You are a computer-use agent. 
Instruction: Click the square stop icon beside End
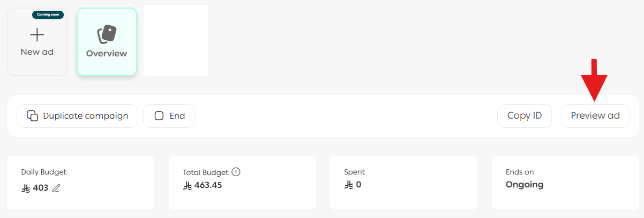tap(159, 115)
